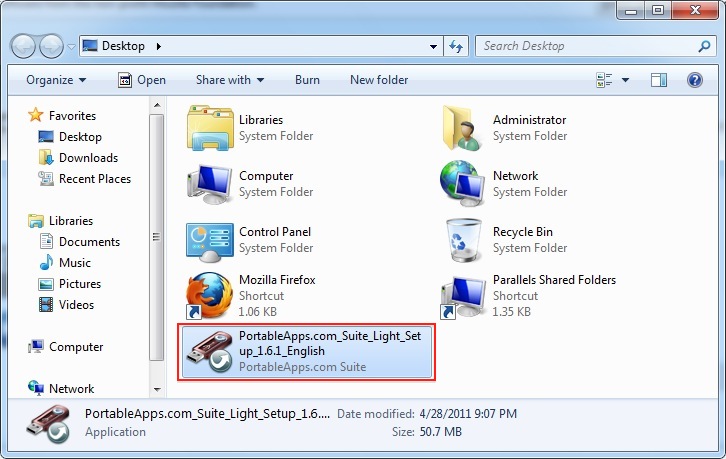Open the Organize dropdown menu
This screenshot has height=459, width=726.
click(56, 80)
